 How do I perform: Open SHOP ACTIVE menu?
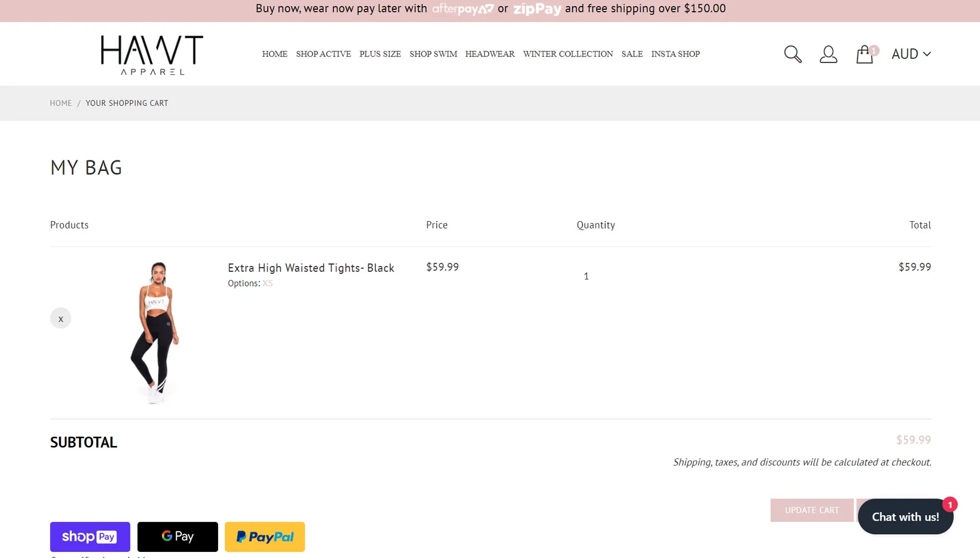click(x=323, y=54)
